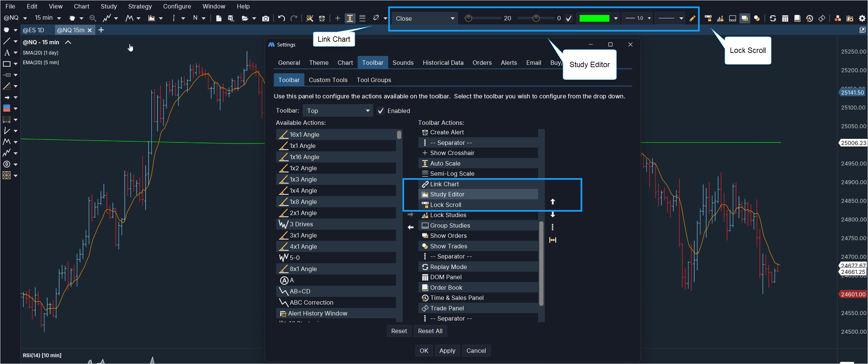Screen dimensions: 868x364
Task: Click the Replay Mode toolbar icon
Action: coord(773,18)
